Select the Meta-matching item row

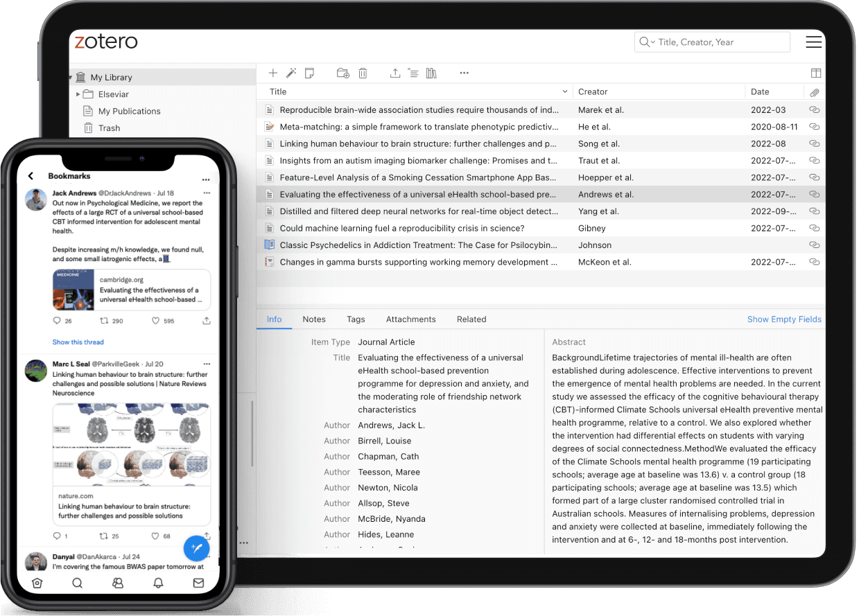(541, 127)
